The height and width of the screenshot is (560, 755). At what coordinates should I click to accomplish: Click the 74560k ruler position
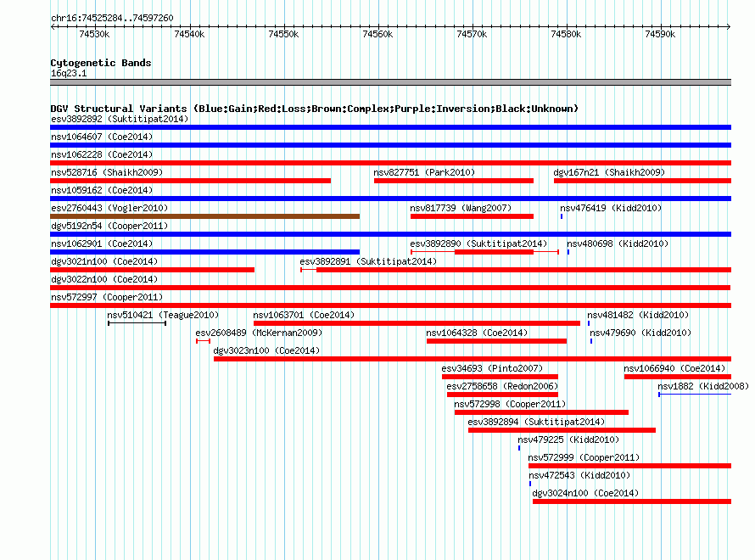(x=377, y=34)
